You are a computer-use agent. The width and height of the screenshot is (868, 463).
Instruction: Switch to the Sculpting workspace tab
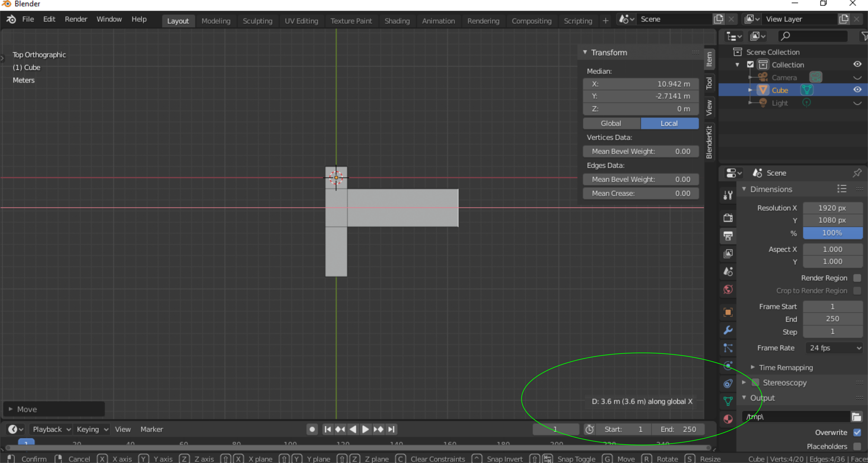[258, 21]
